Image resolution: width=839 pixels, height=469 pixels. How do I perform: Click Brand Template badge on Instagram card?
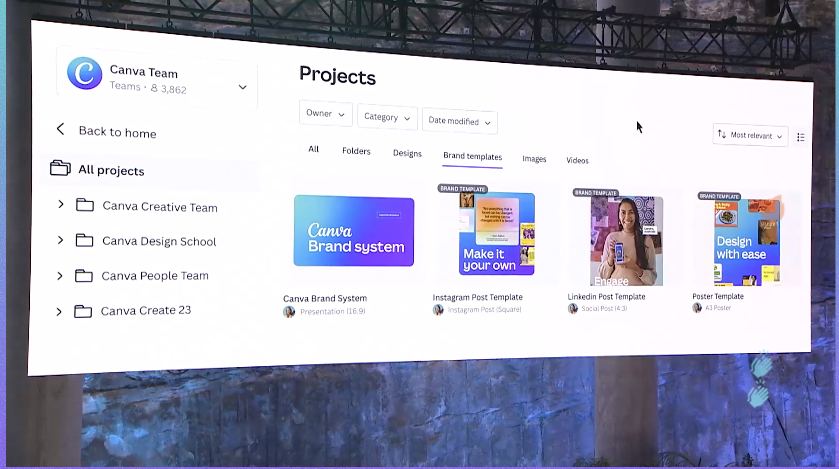click(462, 189)
